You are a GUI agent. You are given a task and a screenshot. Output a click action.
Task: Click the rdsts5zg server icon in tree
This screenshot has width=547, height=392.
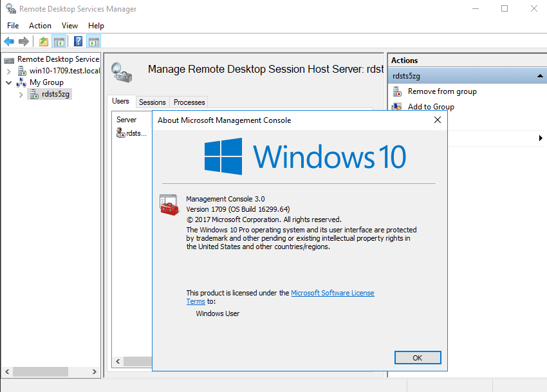[34, 94]
